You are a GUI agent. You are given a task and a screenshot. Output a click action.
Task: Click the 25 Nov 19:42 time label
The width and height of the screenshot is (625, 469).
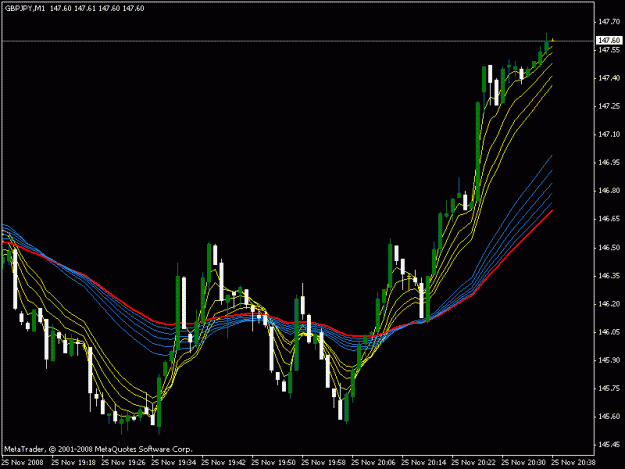223,463
